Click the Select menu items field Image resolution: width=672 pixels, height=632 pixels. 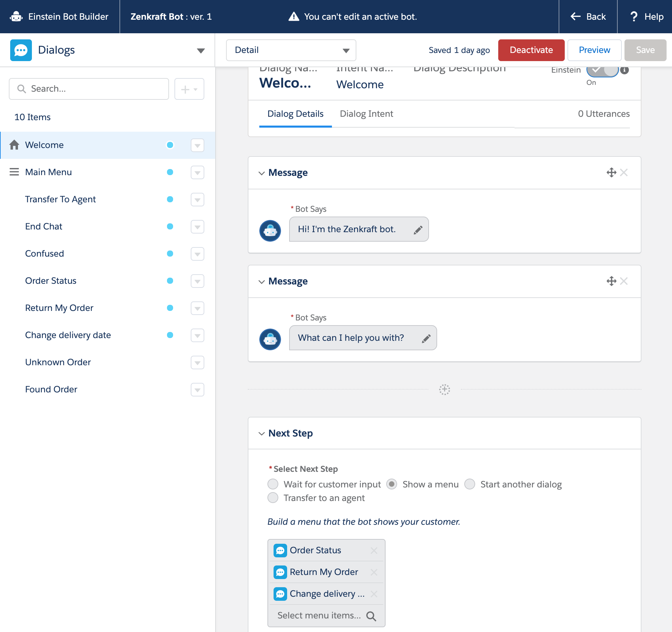326,616
